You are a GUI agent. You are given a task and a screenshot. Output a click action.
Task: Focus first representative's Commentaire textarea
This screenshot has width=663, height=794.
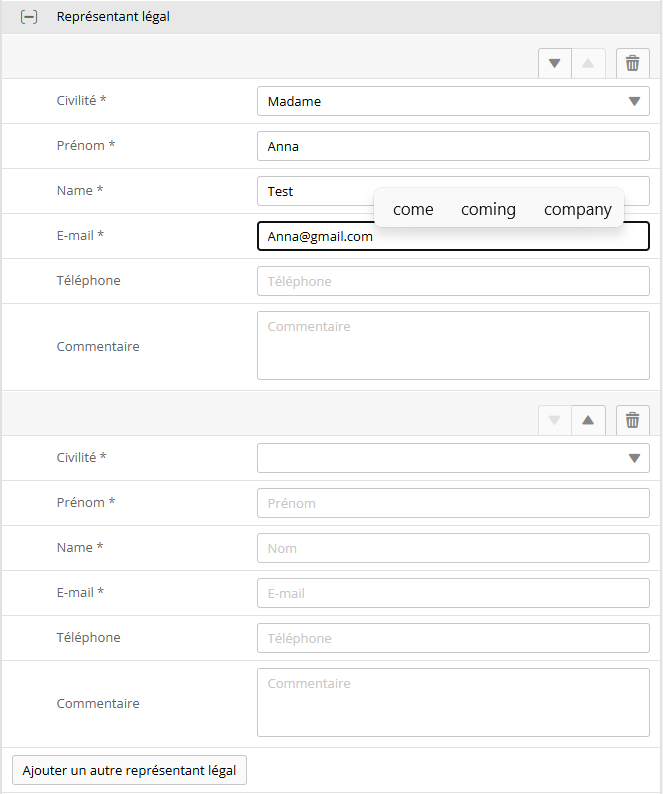click(453, 345)
